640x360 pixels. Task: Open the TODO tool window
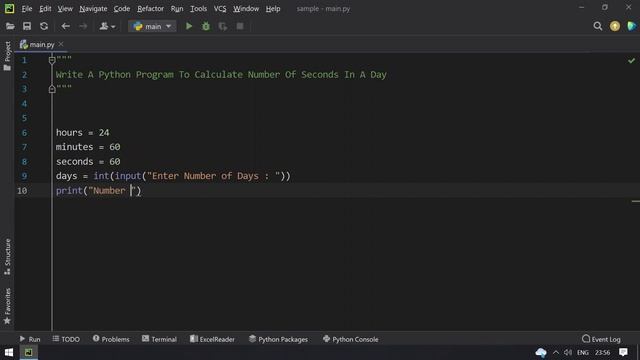(x=66, y=339)
